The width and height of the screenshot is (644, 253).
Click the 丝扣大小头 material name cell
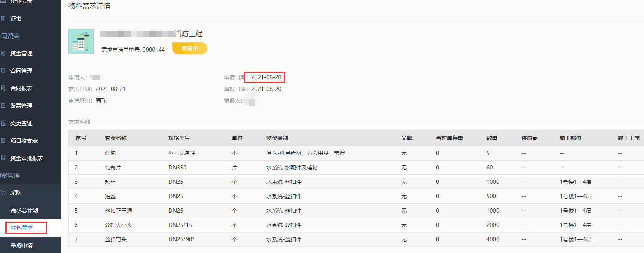pos(119,225)
